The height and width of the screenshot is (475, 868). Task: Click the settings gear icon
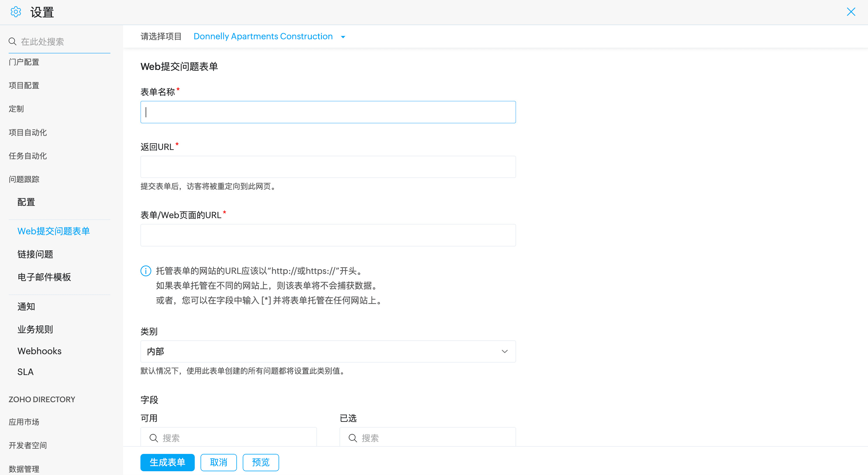(16, 12)
